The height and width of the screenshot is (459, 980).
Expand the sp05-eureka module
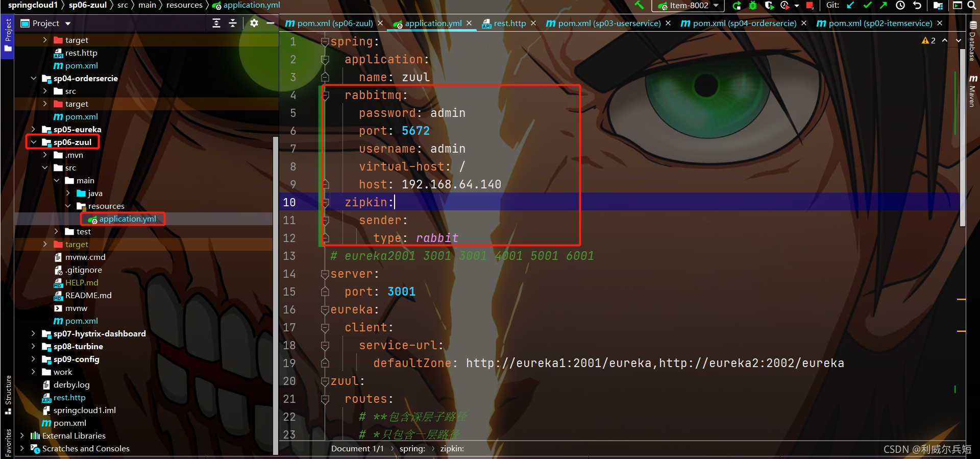pyautogui.click(x=34, y=129)
